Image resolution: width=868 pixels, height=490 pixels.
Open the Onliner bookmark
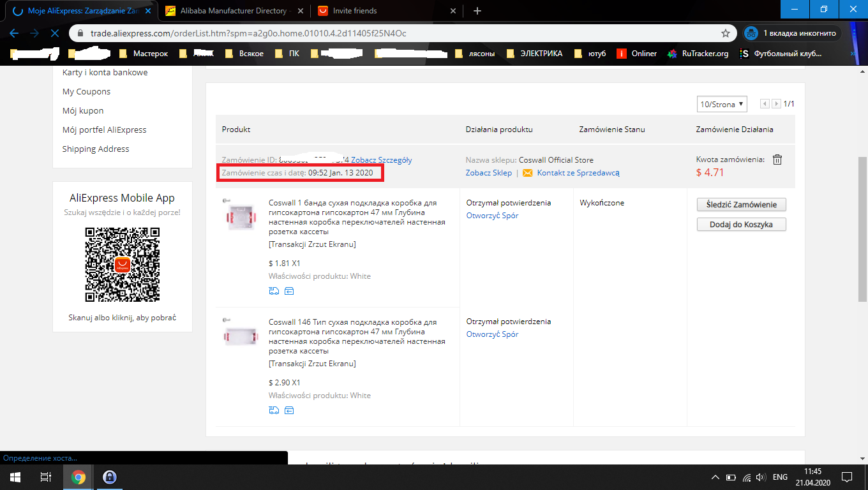click(x=637, y=54)
